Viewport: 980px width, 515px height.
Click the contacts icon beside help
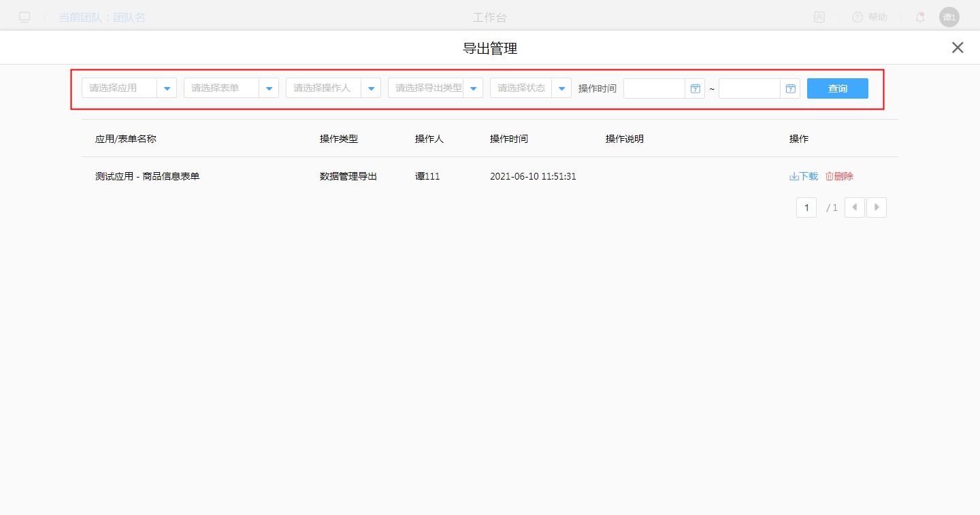click(819, 18)
